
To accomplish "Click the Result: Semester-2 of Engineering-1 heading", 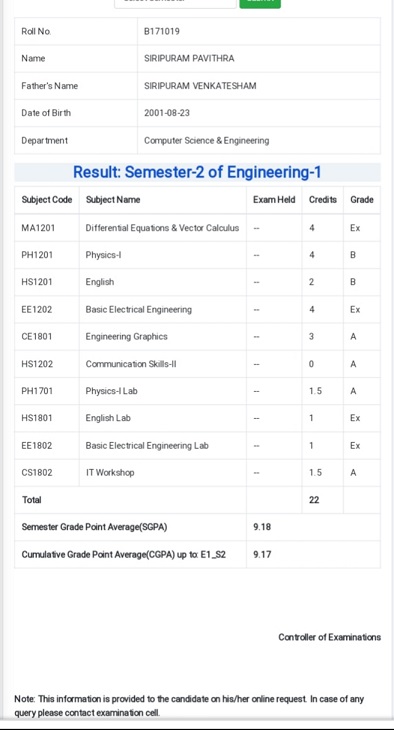I will click(x=197, y=172).
